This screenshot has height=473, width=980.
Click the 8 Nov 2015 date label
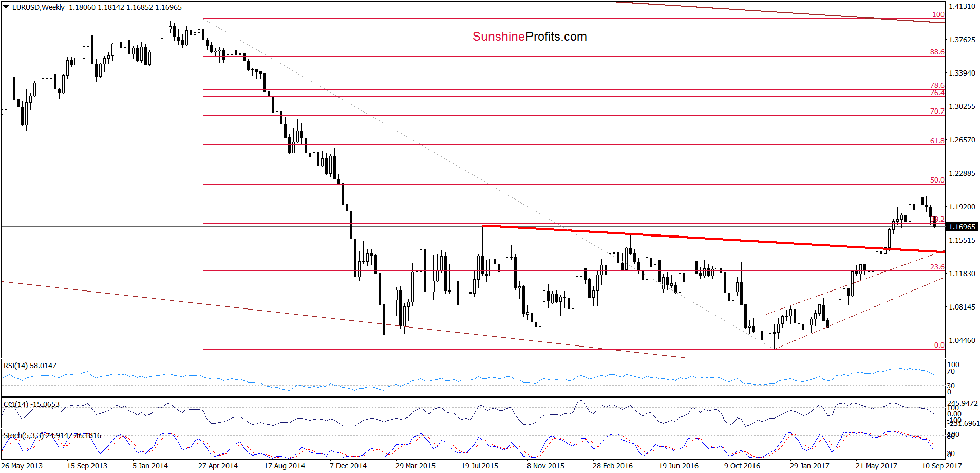[x=545, y=466]
